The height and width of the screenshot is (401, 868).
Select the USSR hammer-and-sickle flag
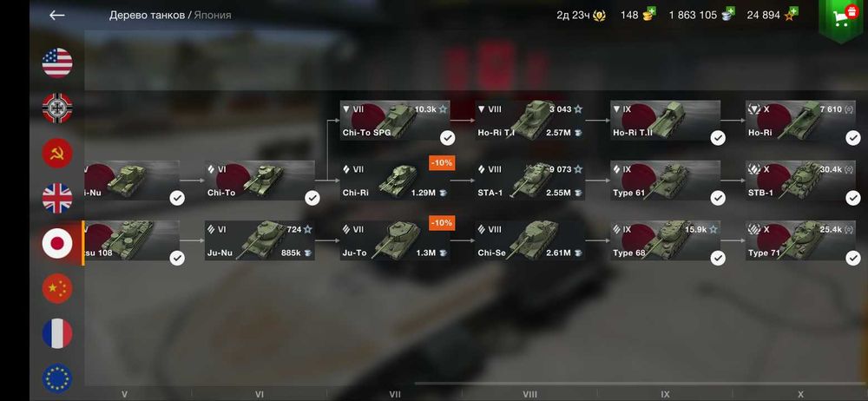coord(57,153)
